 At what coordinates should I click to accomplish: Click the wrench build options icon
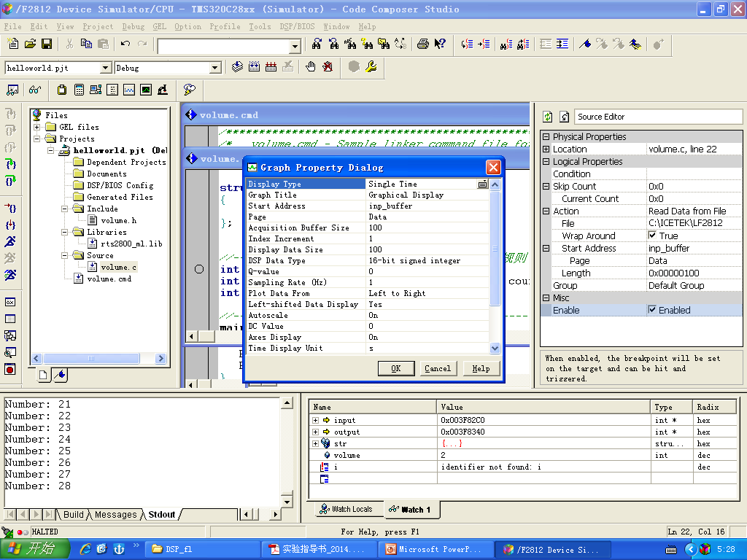pyautogui.click(x=371, y=66)
